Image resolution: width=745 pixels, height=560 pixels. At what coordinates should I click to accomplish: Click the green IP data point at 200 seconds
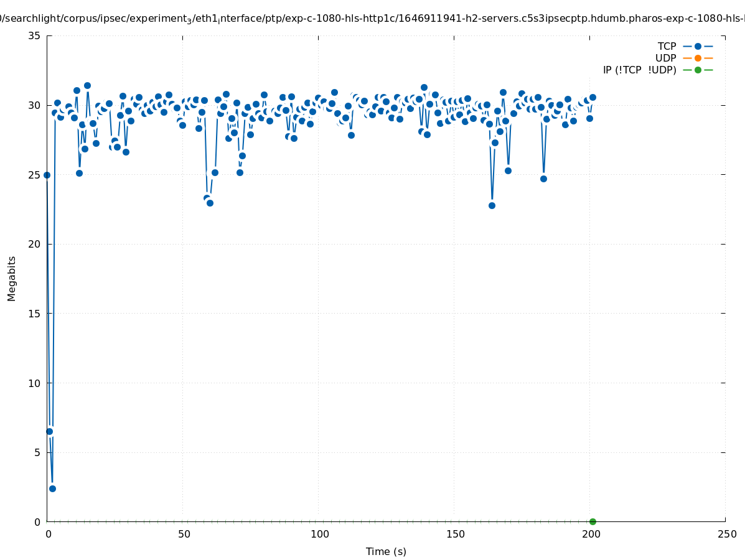pos(593,521)
